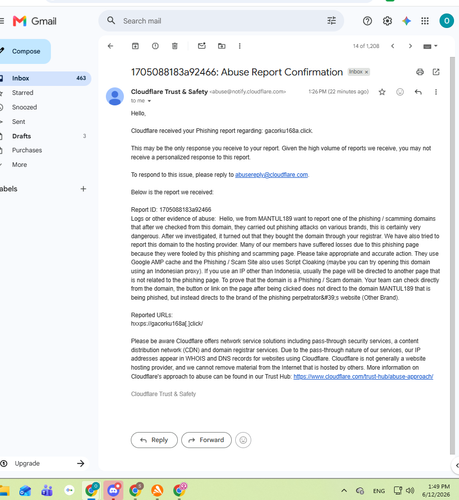Reply using the header arrow icon

click(418, 92)
